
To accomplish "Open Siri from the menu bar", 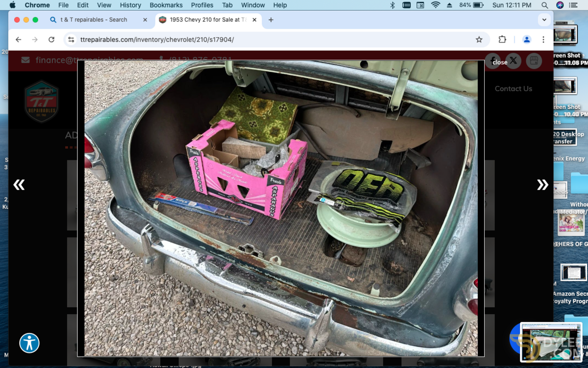I will coord(560,5).
